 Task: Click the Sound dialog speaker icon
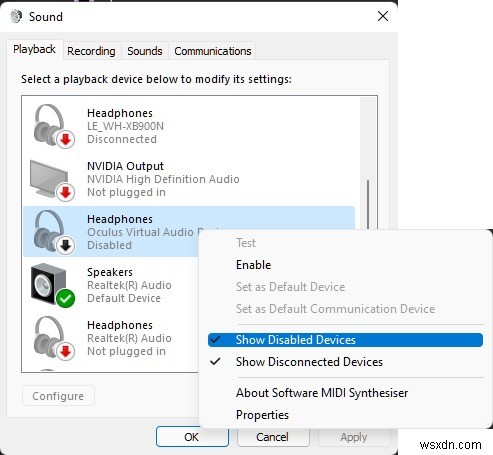coord(16,16)
